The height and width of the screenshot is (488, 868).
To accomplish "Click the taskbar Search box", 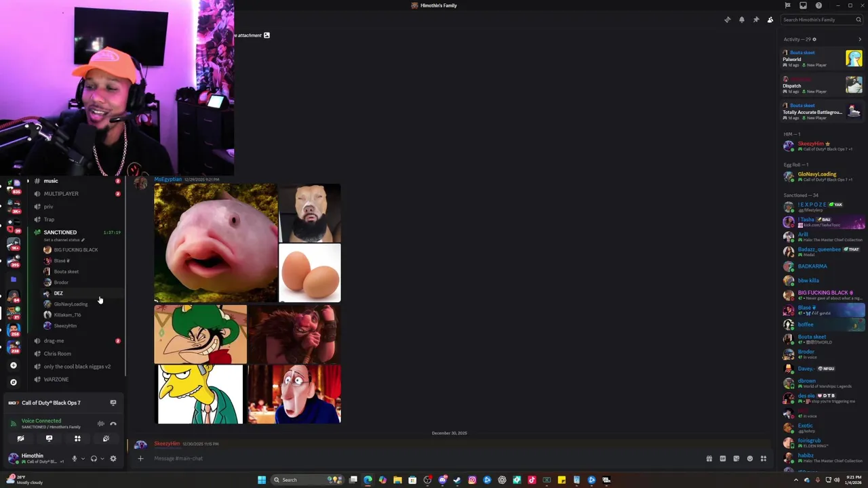I will (308, 480).
